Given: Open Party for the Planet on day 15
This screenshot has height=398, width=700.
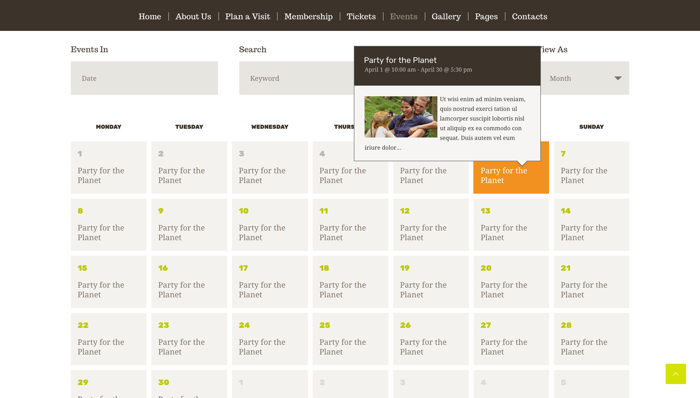Looking at the screenshot, I should 101,290.
